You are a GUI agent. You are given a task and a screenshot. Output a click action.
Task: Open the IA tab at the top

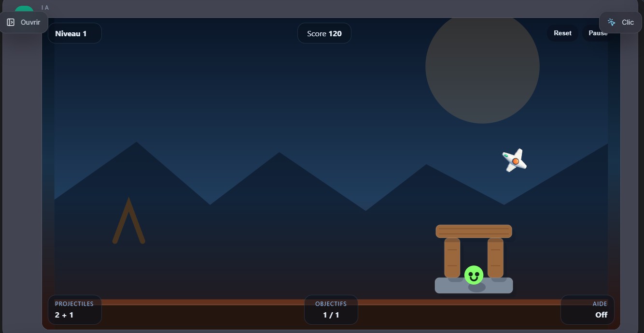tap(44, 8)
